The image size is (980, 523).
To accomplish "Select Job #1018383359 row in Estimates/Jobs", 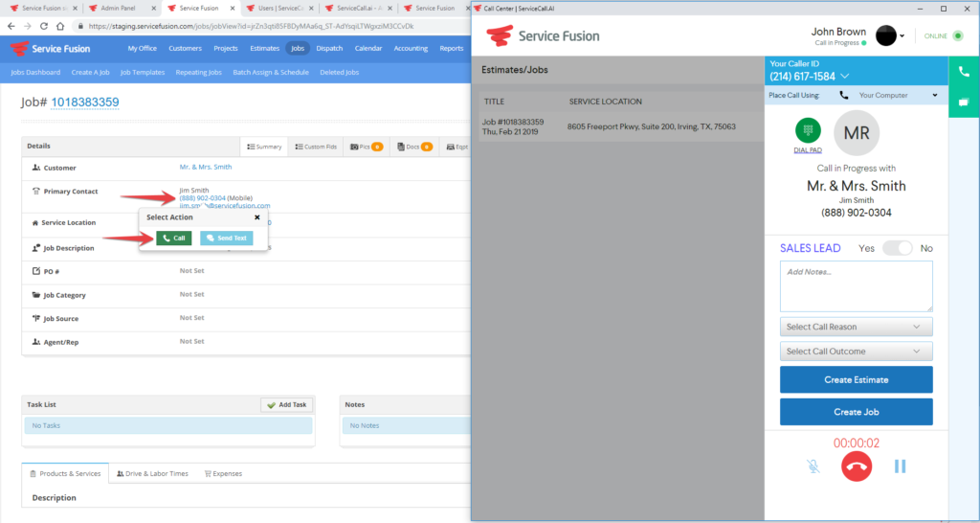I will point(621,126).
